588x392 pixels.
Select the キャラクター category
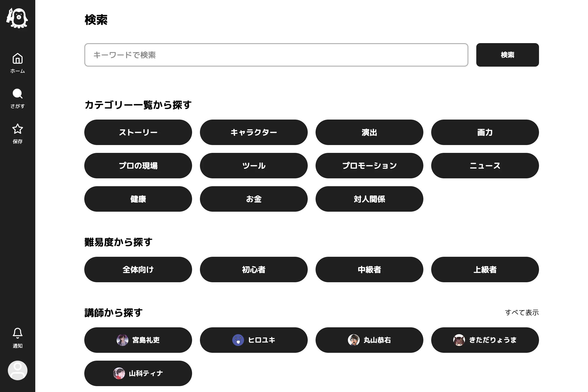(254, 132)
